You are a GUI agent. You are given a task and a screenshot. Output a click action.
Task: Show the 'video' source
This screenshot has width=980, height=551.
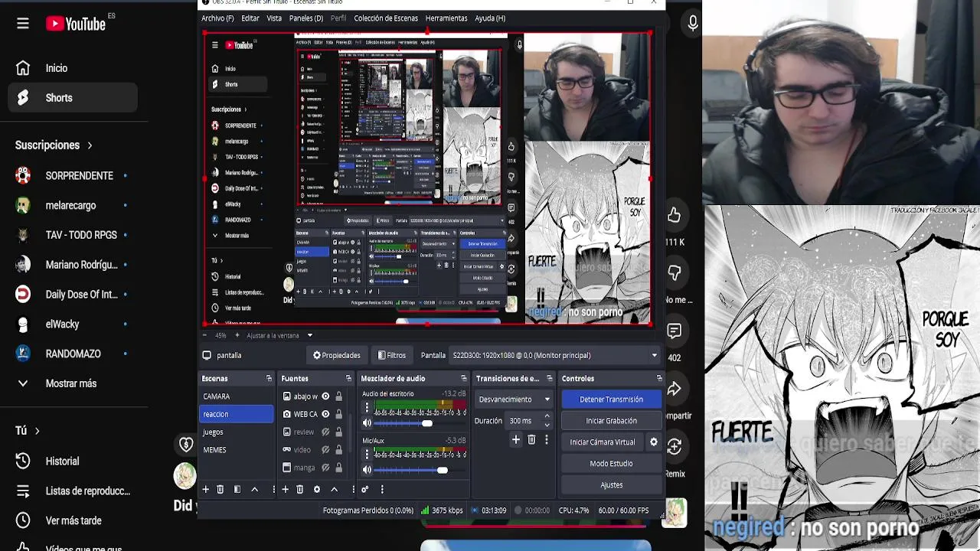click(x=325, y=449)
